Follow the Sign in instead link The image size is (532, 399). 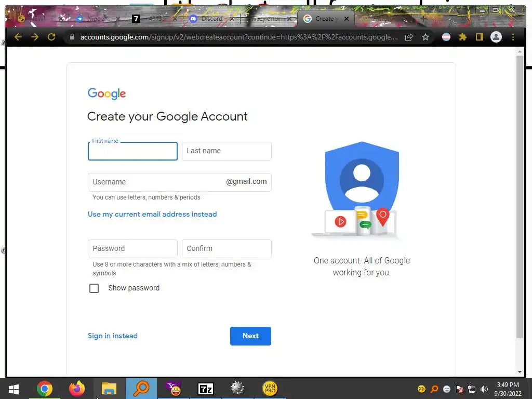coord(113,336)
